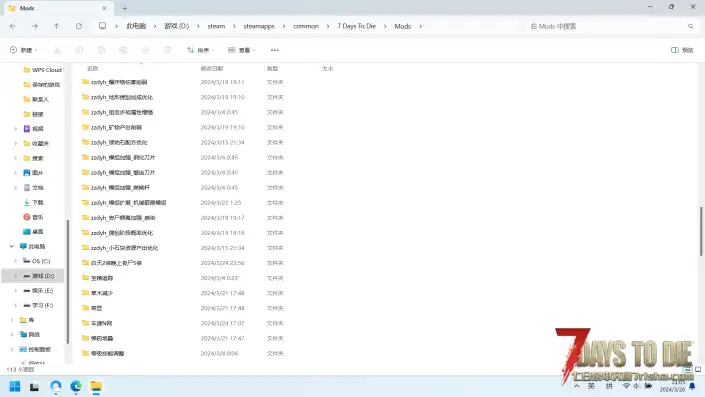Viewport: 705px width, 397px height.
Task: Click the Cut scissors icon in toolbar
Action: click(57, 50)
